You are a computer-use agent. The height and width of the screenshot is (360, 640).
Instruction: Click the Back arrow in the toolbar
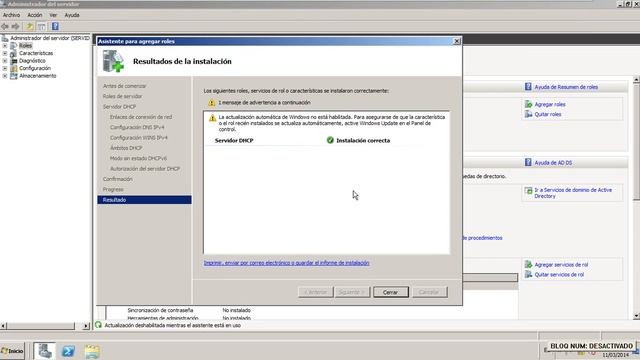pyautogui.click(x=5, y=27)
